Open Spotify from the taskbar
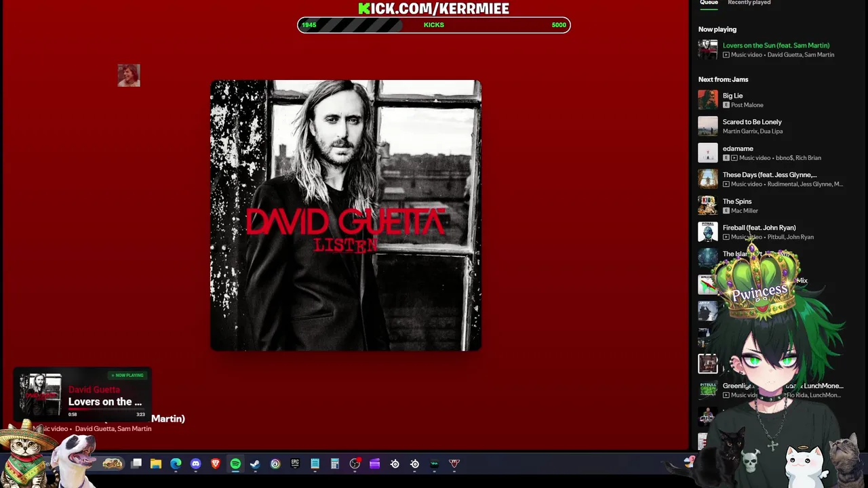 pos(235,464)
